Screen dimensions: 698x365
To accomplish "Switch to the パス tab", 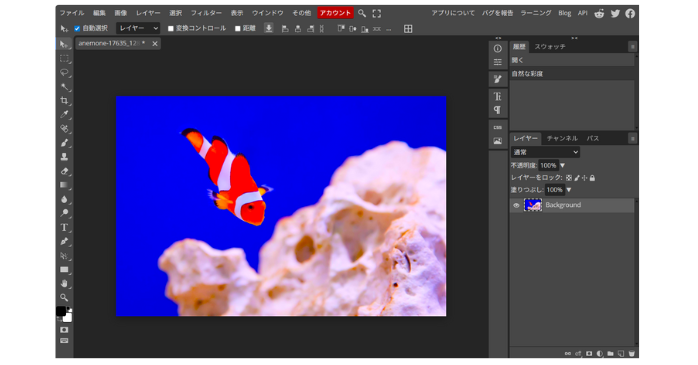I will 592,138.
